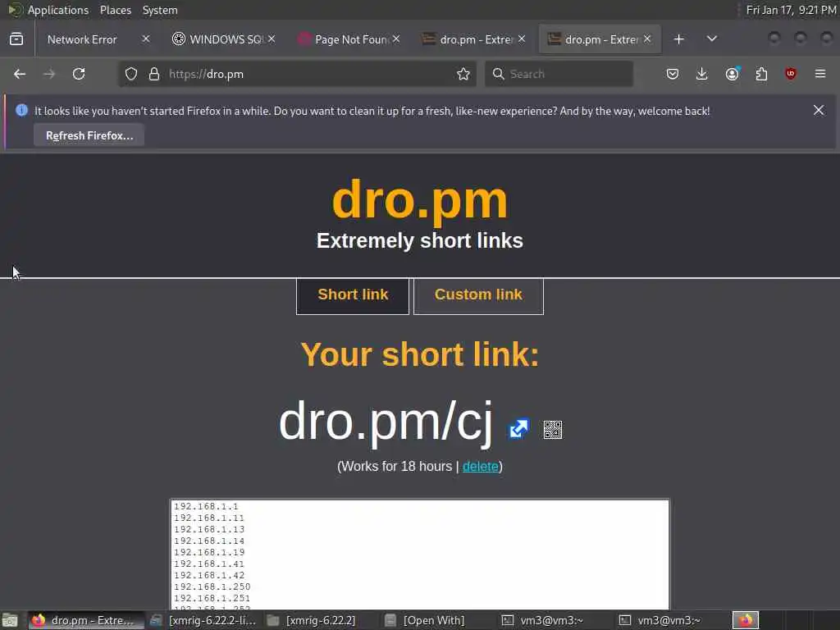Screen dimensions: 840x630
Task: Click the 192.168.1.1 line
Action: pyautogui.click(x=206, y=506)
